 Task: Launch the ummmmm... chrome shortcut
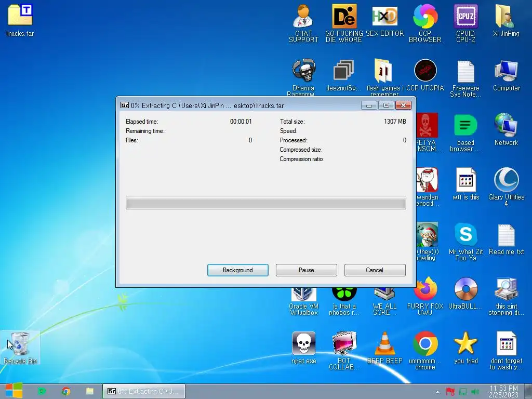pyautogui.click(x=425, y=351)
